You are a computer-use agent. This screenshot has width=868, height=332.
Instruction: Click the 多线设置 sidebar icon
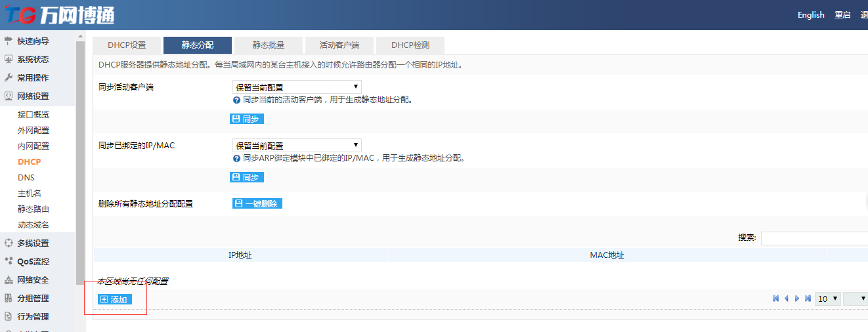[9, 243]
